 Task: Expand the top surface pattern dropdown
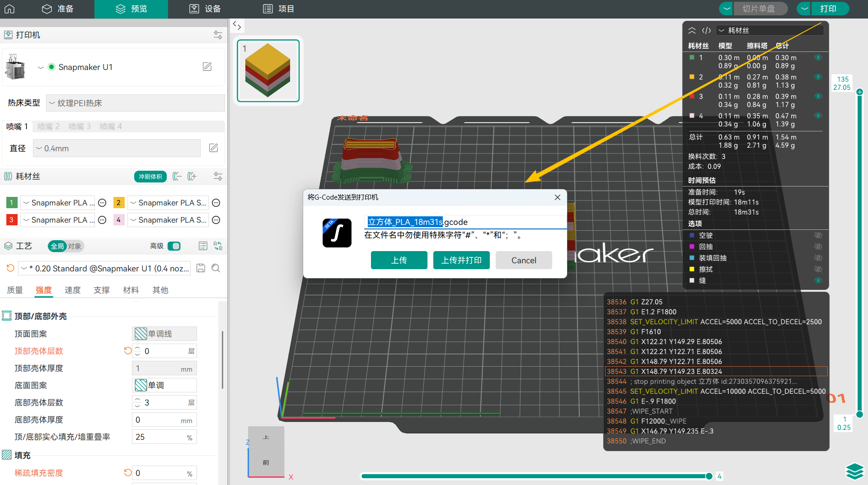pos(164,334)
